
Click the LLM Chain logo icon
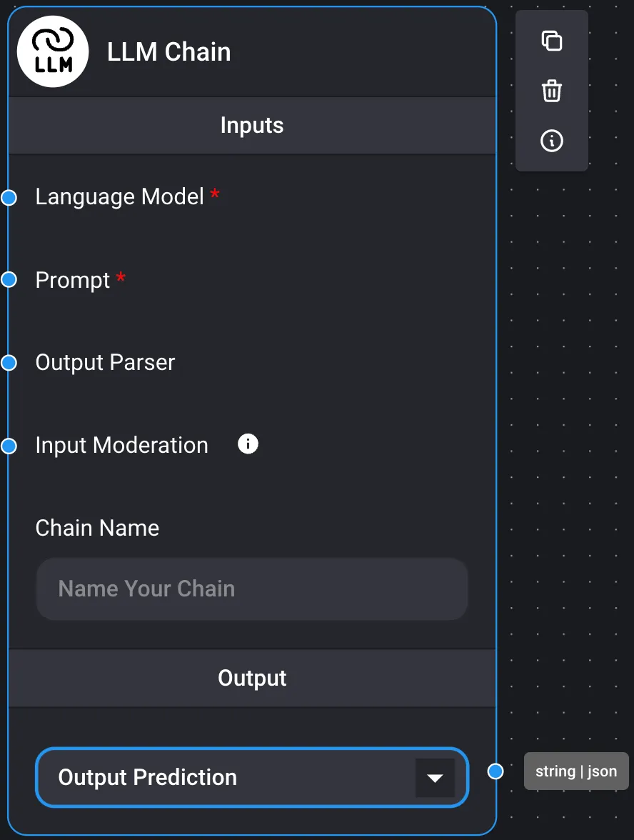coord(53,51)
